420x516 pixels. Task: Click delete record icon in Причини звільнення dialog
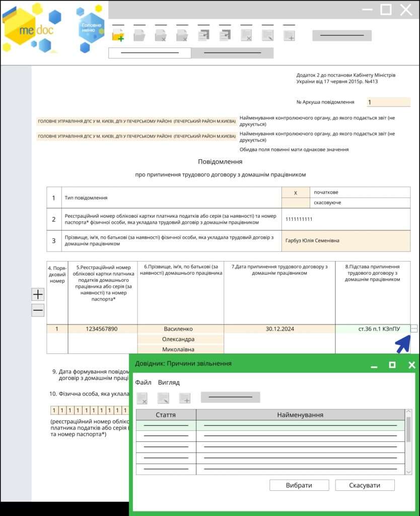coord(142,398)
